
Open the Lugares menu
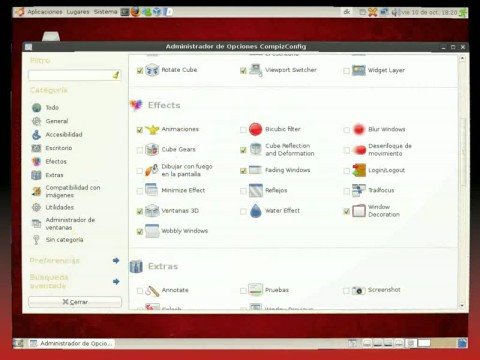pyautogui.click(x=78, y=12)
